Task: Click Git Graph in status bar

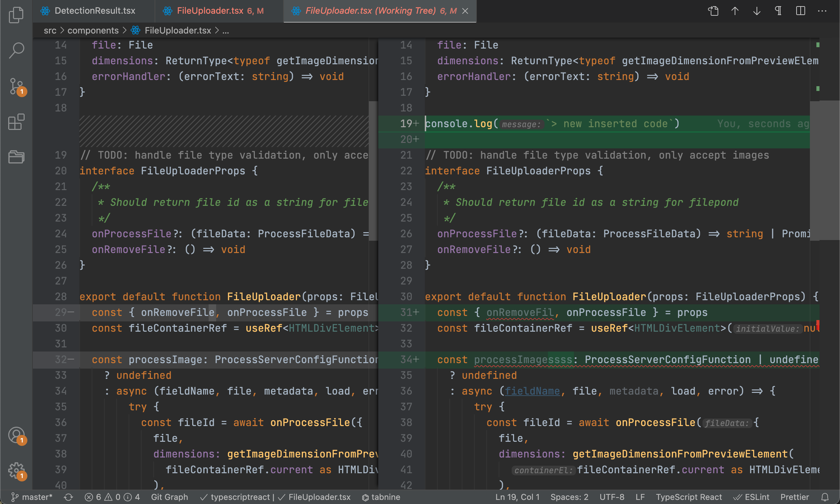Action: tap(169, 497)
